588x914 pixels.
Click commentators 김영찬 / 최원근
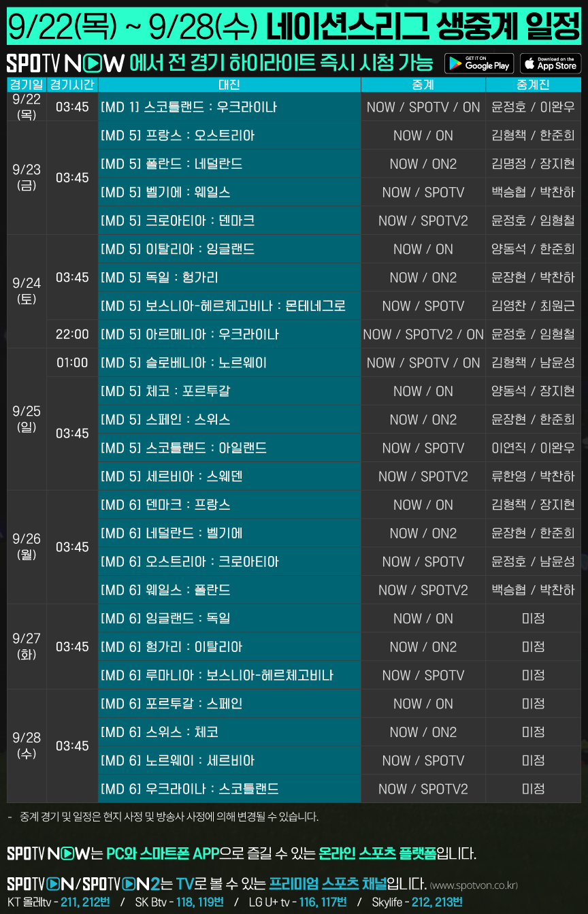click(x=534, y=306)
